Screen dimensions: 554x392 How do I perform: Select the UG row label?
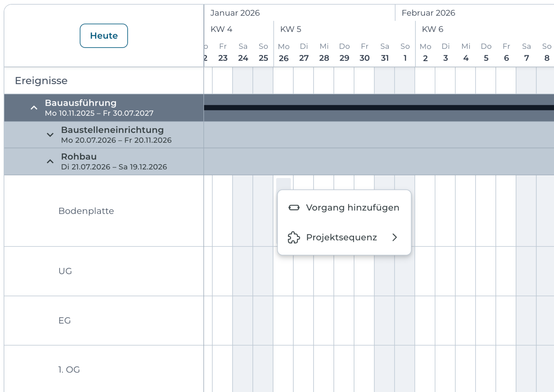65,271
